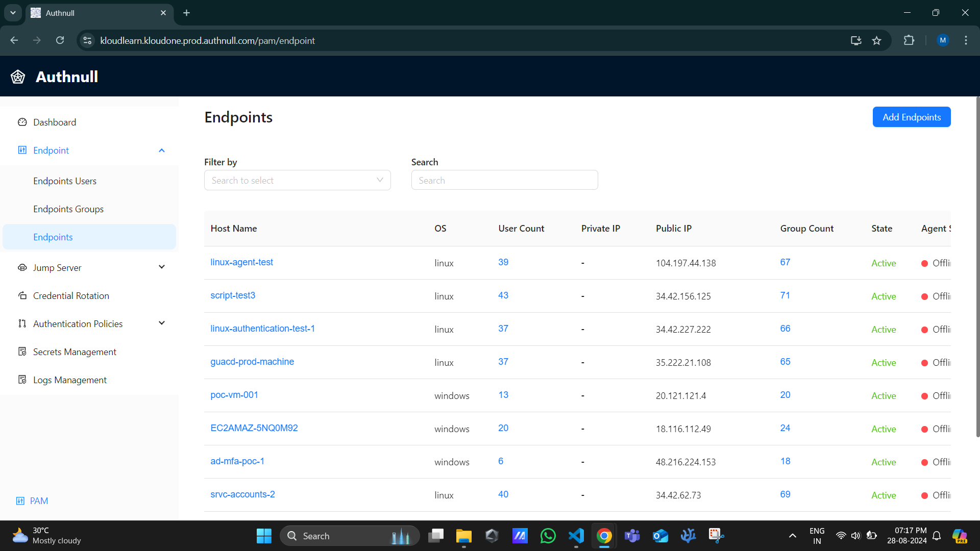Open the Dashboard section
The width and height of the screenshot is (980, 551).
[55, 122]
